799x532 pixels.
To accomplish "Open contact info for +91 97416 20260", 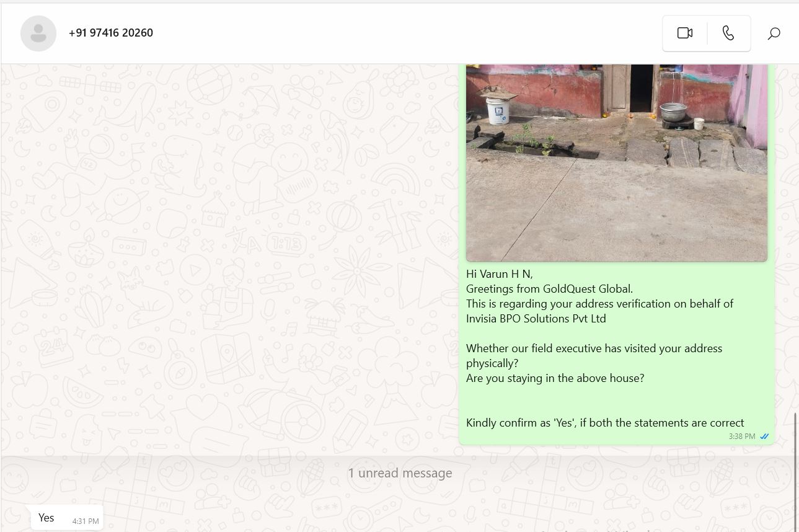I will point(111,33).
